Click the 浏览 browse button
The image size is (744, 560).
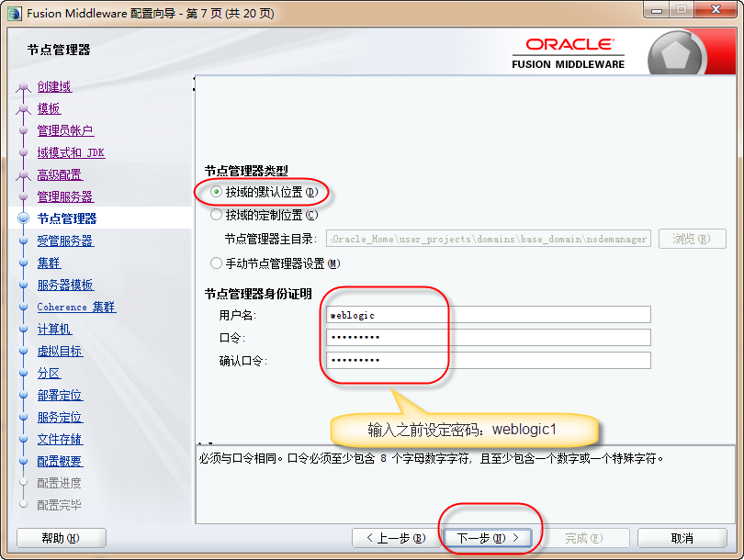point(692,239)
